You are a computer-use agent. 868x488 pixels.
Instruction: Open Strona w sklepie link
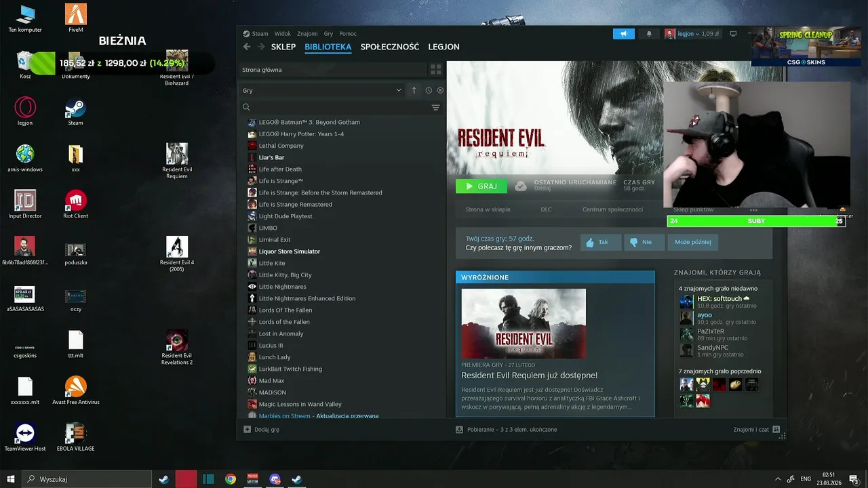coord(488,209)
